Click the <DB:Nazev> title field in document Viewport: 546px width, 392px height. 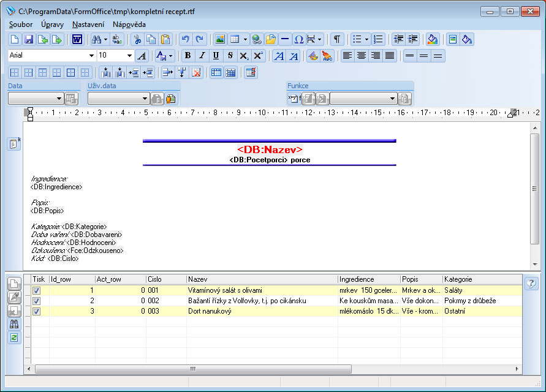pyautogui.click(x=270, y=149)
